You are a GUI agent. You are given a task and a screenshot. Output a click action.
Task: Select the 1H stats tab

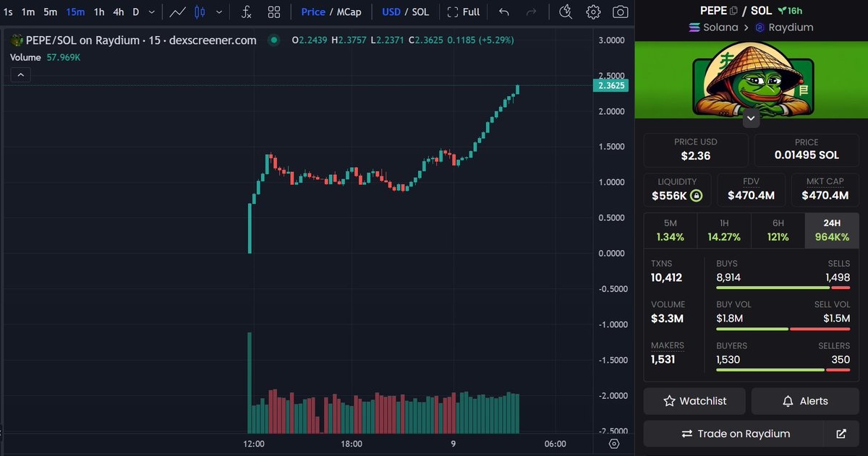point(724,230)
